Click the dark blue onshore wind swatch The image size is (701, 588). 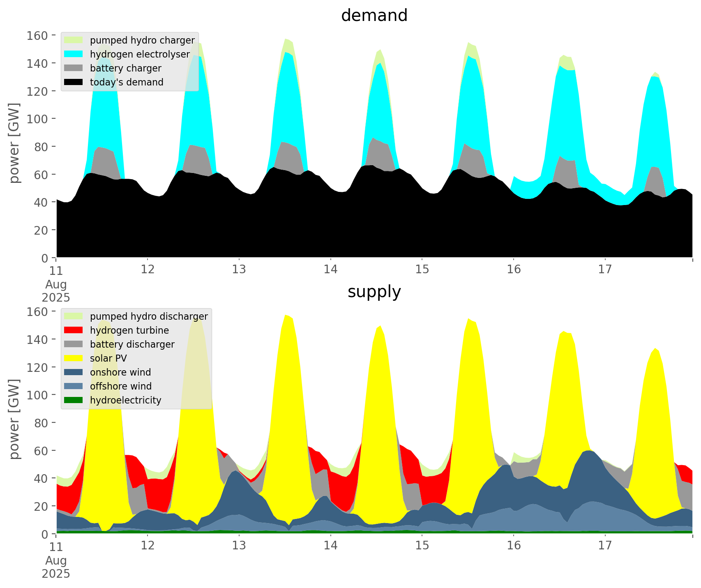click(x=74, y=372)
